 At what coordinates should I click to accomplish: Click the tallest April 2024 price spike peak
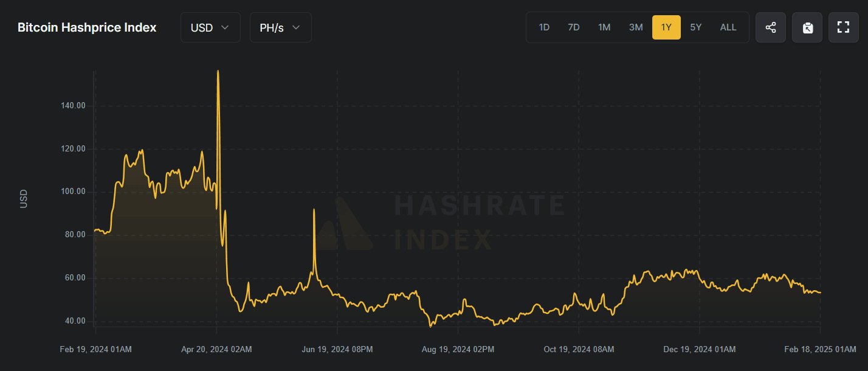[218, 72]
